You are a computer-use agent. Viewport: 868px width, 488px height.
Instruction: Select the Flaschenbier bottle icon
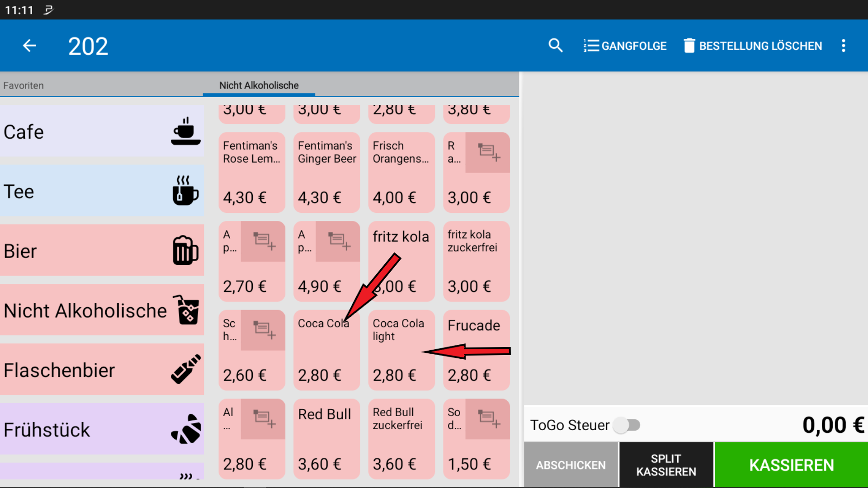(x=185, y=370)
